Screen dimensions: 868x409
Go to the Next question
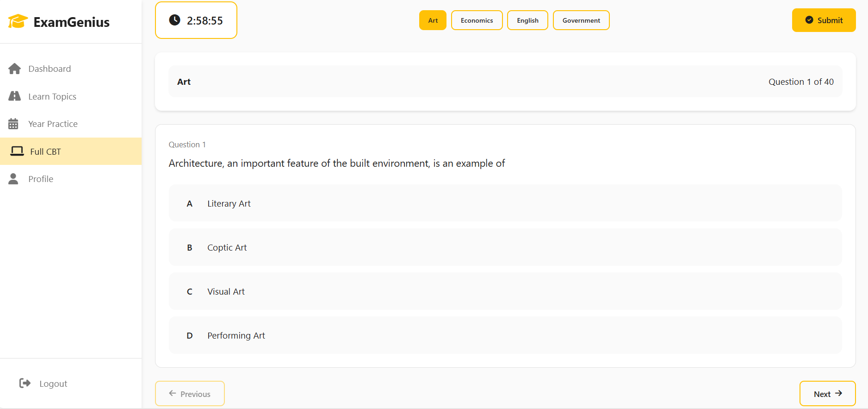[827, 394]
